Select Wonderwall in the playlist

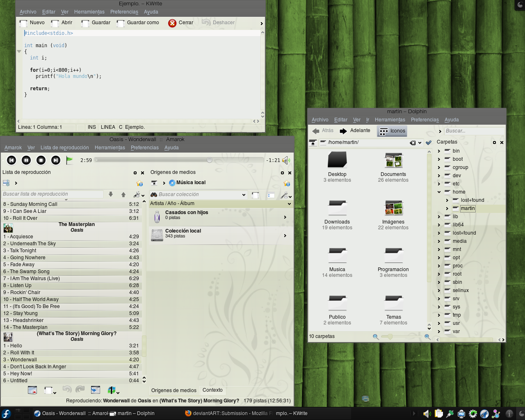(x=71, y=360)
